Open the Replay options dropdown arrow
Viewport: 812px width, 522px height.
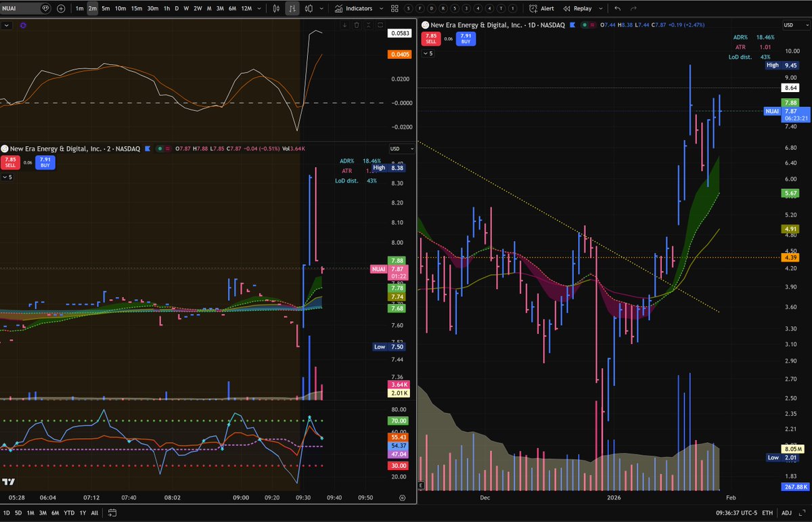pos(600,9)
